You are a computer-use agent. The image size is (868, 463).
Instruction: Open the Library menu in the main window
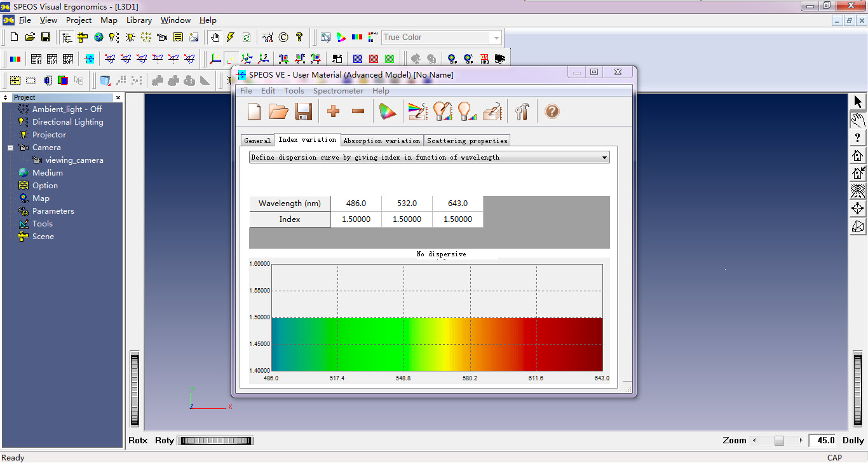point(139,20)
